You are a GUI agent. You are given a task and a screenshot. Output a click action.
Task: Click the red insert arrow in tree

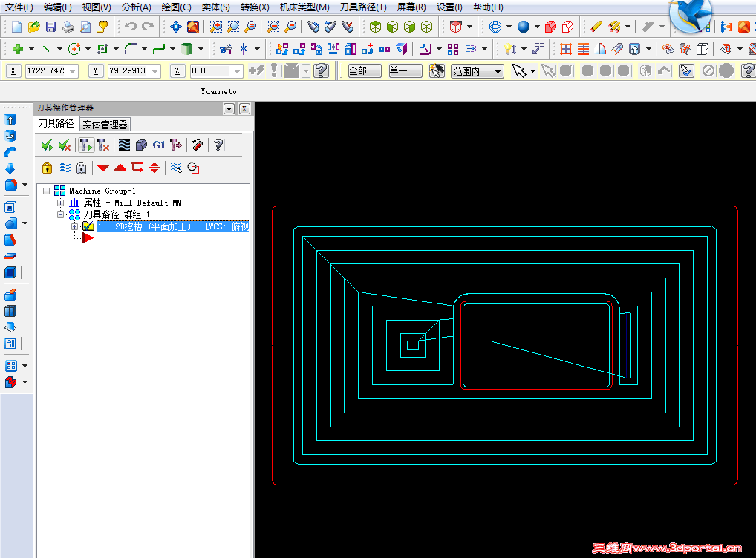pos(88,238)
